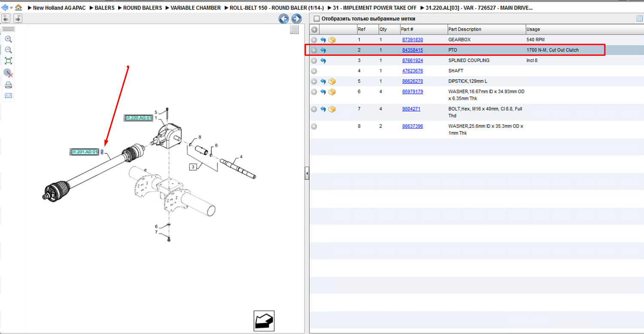Click the plus icon in table header
644x334 pixels.
click(x=314, y=29)
